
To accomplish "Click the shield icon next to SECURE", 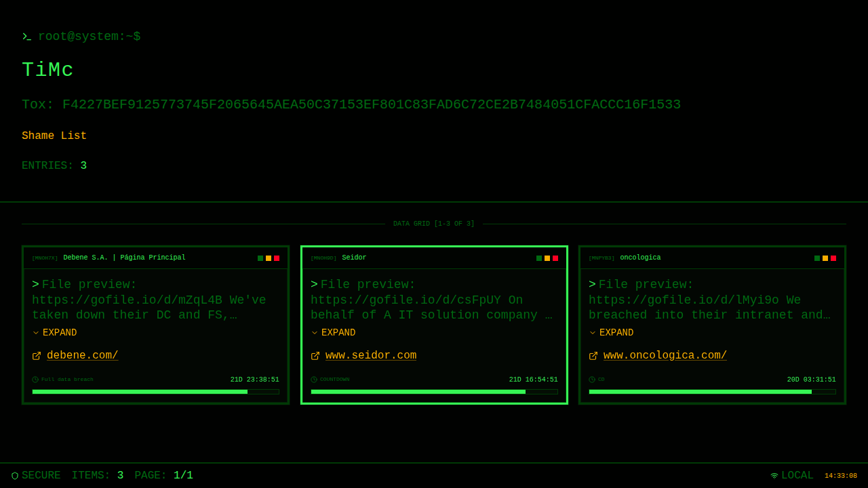I will [15, 476].
